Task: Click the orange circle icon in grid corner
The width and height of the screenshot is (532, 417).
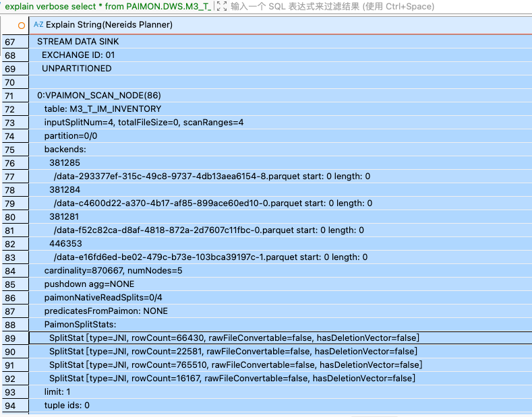Action: click(x=22, y=26)
